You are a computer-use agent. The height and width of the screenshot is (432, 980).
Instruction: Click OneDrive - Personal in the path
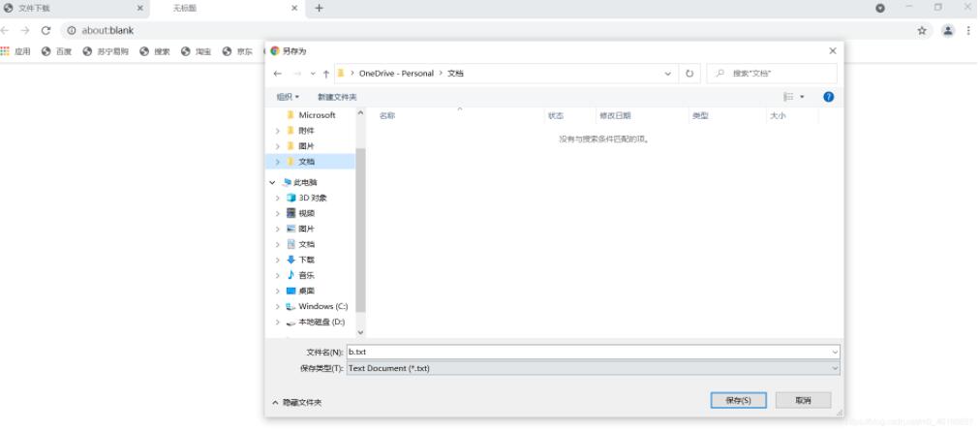(396, 74)
